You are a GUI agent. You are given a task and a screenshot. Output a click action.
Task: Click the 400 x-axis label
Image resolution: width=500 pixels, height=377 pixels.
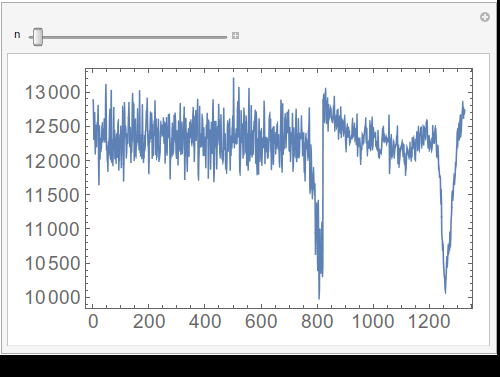[205, 322]
